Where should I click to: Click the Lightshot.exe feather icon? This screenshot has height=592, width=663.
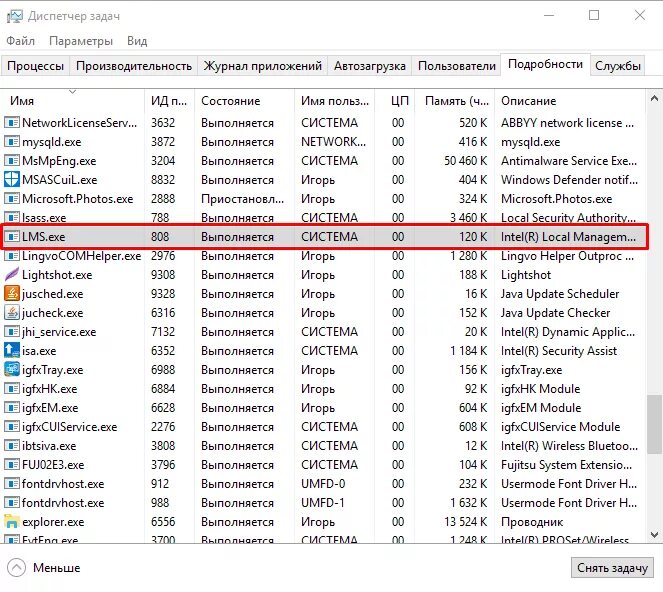click(x=11, y=275)
